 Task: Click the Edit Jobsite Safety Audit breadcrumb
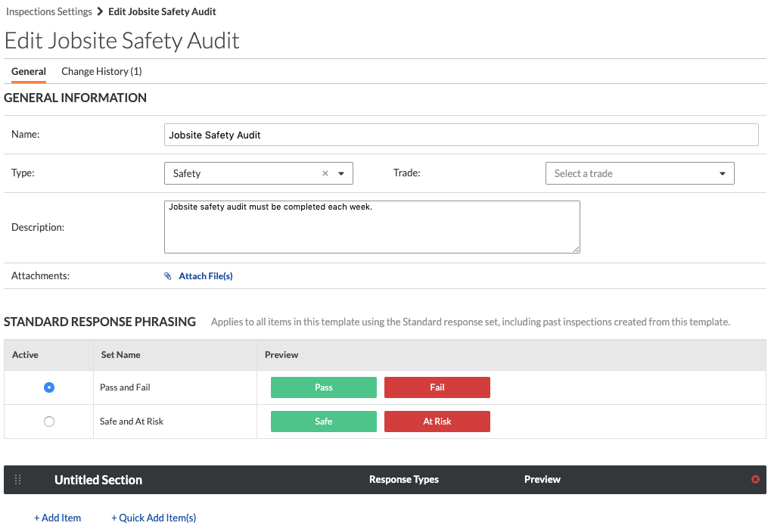162,11
